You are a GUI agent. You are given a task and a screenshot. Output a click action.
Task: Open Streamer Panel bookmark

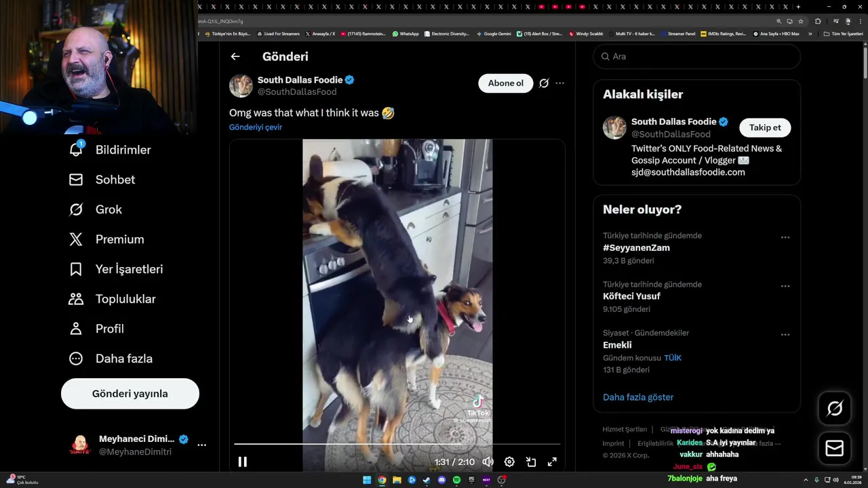677,33
